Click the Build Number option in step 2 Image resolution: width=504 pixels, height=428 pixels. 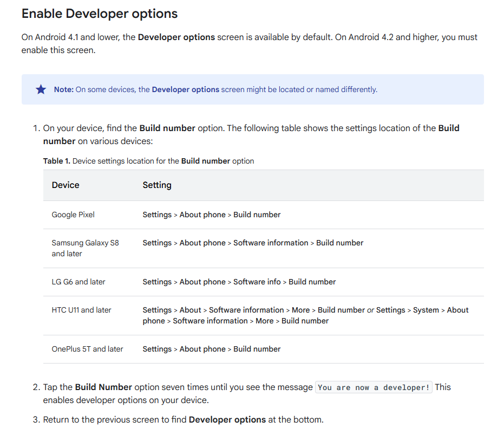point(103,387)
